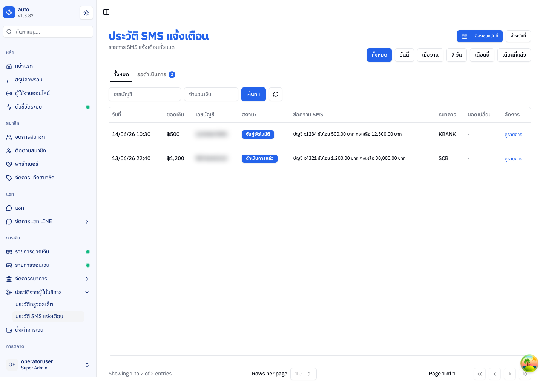The image size is (543, 392).
Task: Click the deposit icon beside รายการฝากเงิน
Action: point(9,252)
